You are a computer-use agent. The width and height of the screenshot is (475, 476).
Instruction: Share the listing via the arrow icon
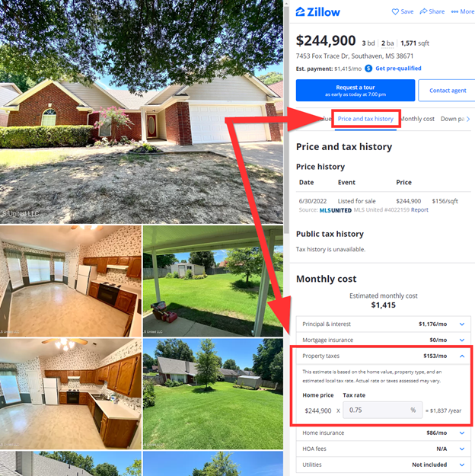click(x=423, y=11)
